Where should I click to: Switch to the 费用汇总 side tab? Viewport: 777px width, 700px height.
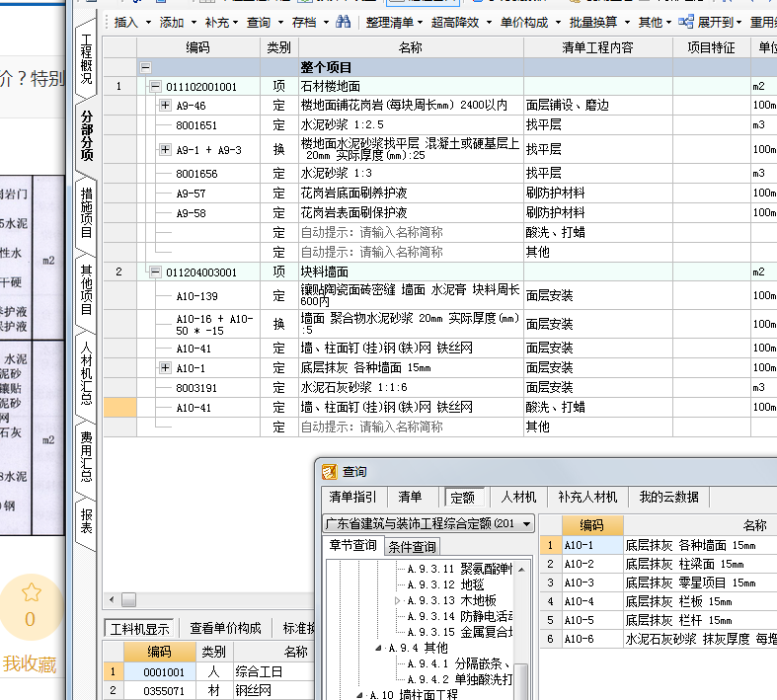click(x=86, y=456)
